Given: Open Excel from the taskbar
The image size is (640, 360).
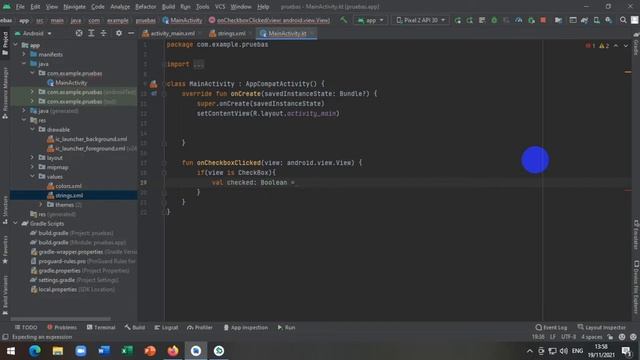Looking at the screenshot, I should click(127, 351).
